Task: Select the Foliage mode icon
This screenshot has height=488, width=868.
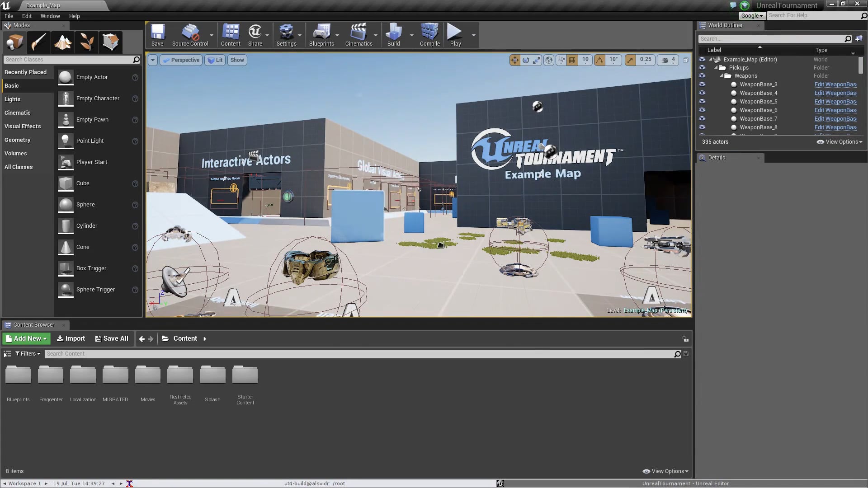Action: pyautogui.click(x=87, y=42)
